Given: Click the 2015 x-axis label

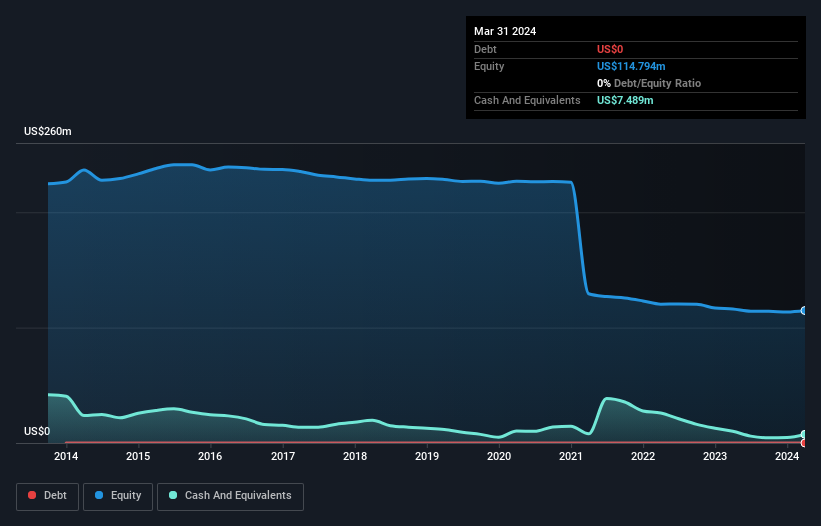Looking at the screenshot, I should click(138, 456).
